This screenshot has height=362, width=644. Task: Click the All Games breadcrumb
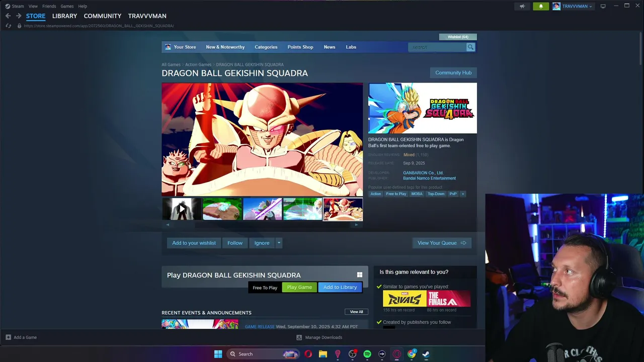[x=171, y=64]
